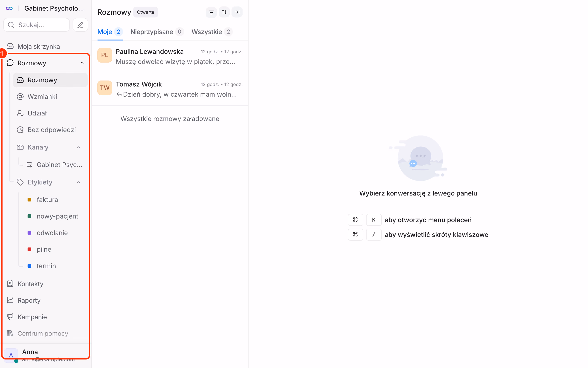Screen dimensions: 588x368
Task: Switch to the Wszystkie tab
Action: click(x=212, y=32)
